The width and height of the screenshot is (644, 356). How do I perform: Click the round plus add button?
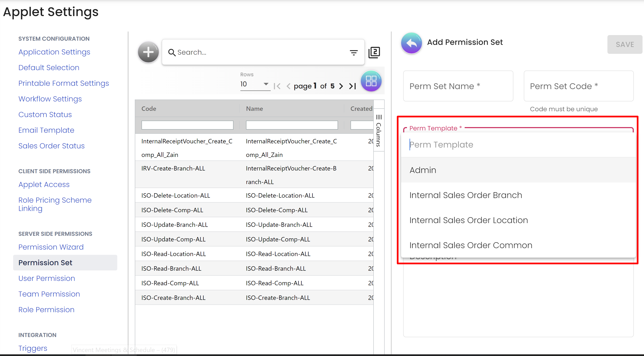pos(148,52)
